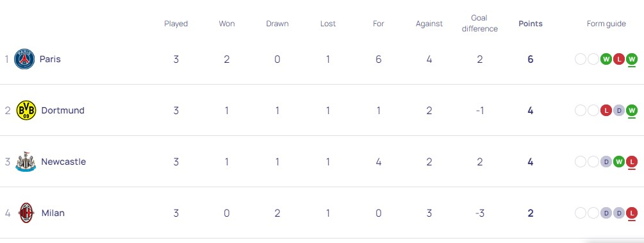Open the Newcastle team name link
The image size is (644, 243).
click(63, 162)
